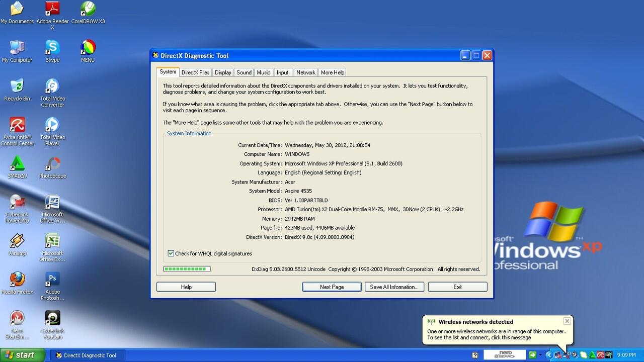
Task: Switch to the Input tab
Action: pos(283,72)
